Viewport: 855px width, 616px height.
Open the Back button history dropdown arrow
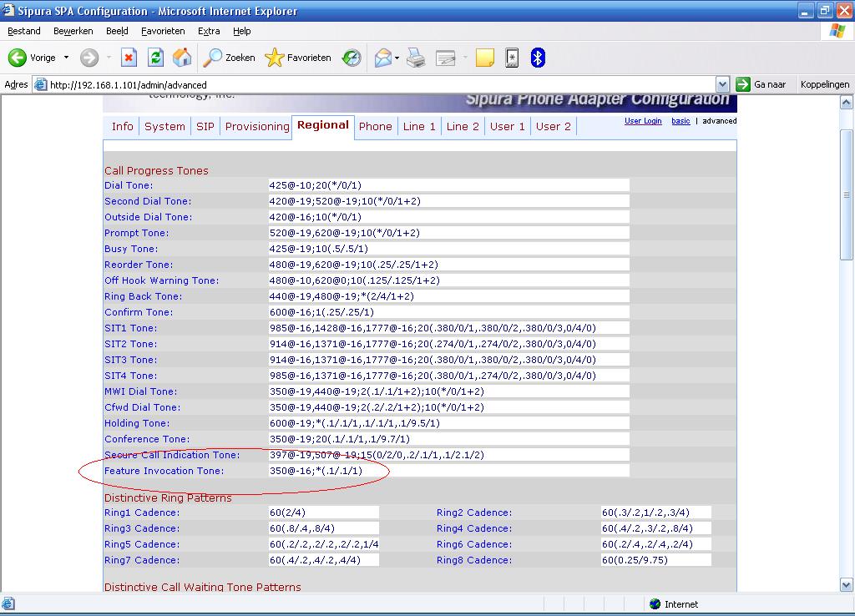coord(67,58)
